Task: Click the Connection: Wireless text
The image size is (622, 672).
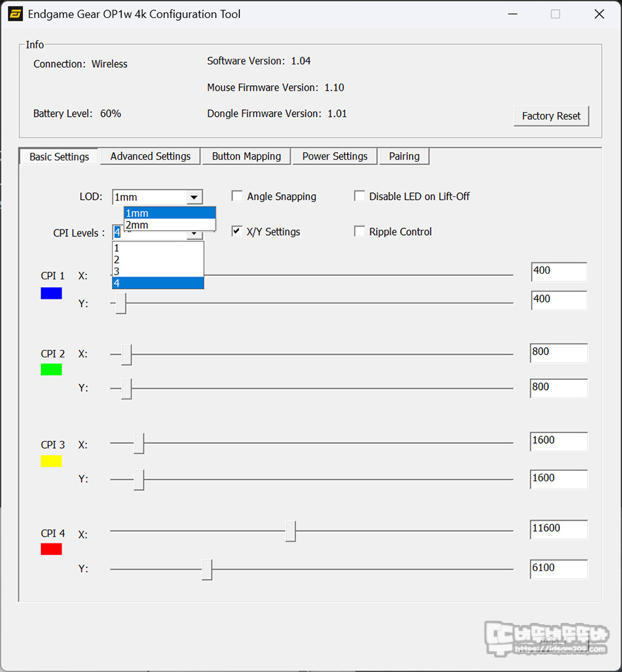Action: (x=80, y=64)
